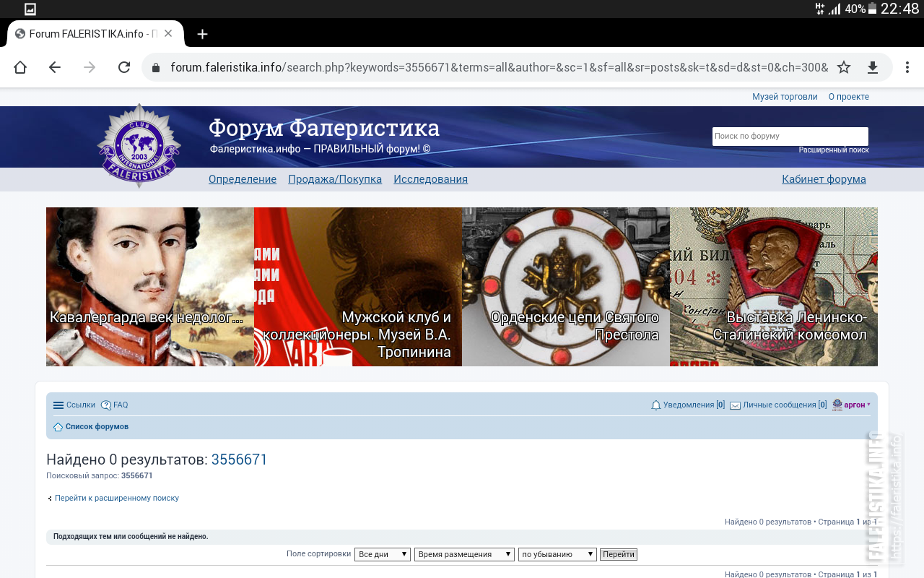
Task: Open the picture notification icon in status bar
Action: [x=30, y=9]
